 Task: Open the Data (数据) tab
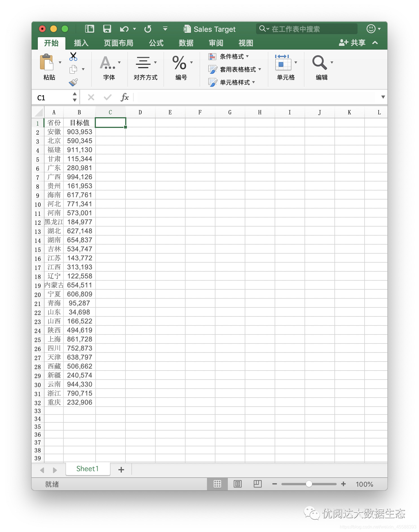click(186, 43)
